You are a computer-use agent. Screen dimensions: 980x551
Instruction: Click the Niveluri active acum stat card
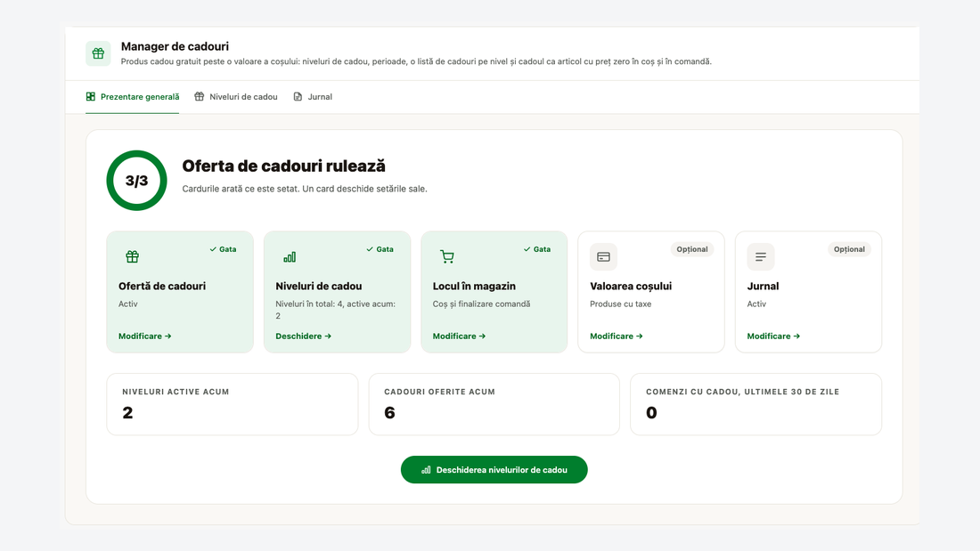233,404
